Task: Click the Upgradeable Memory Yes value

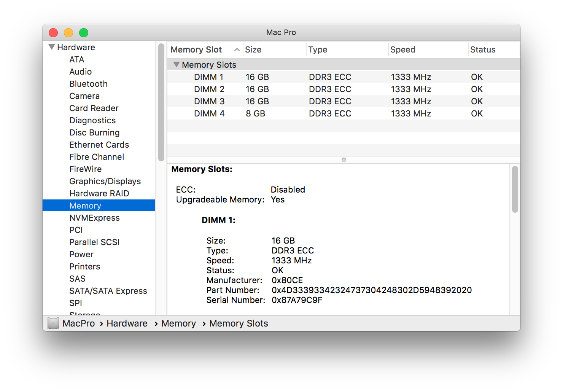Action: click(278, 199)
